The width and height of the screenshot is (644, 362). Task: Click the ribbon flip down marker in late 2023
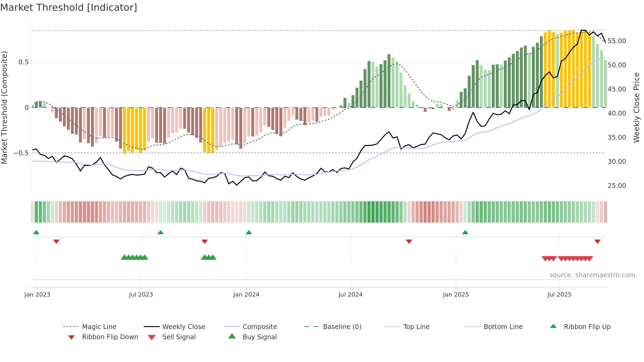tap(205, 242)
